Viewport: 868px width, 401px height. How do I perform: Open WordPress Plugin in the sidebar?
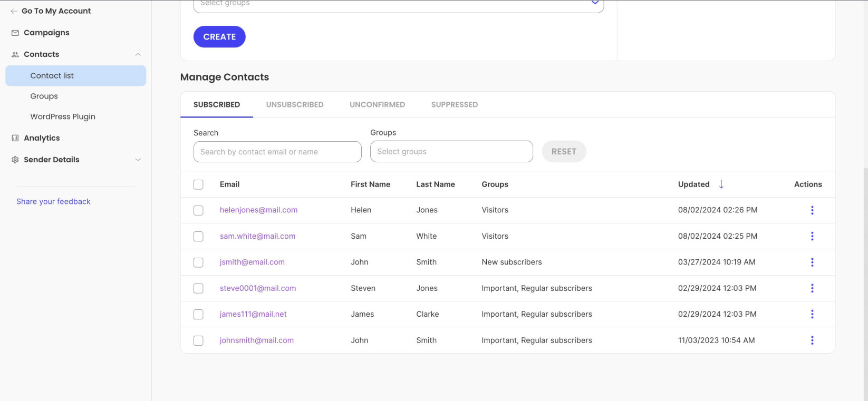(63, 117)
